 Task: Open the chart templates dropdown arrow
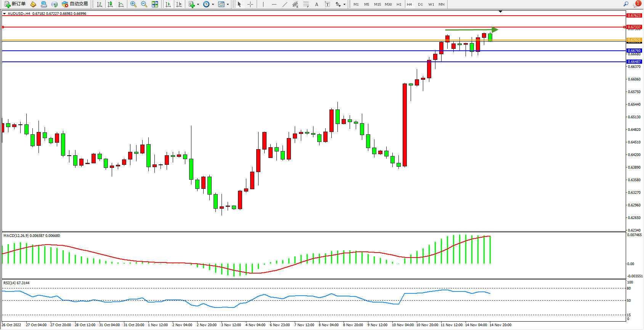pos(228,5)
